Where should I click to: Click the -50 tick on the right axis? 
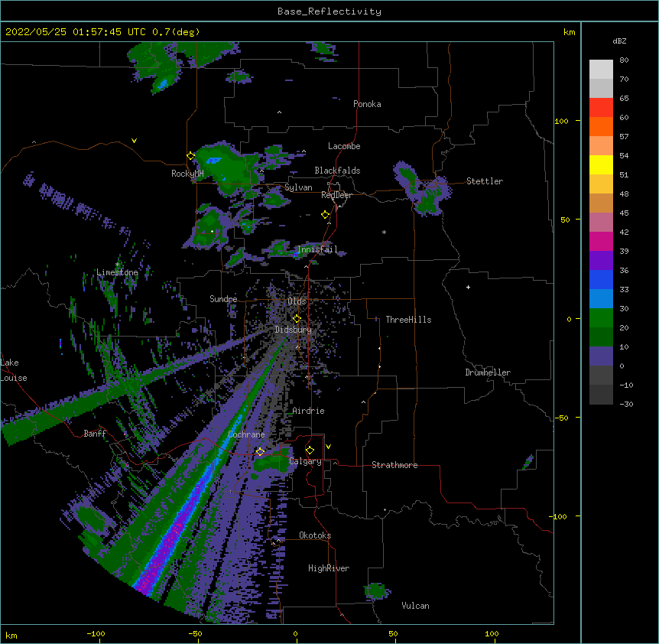point(561,418)
